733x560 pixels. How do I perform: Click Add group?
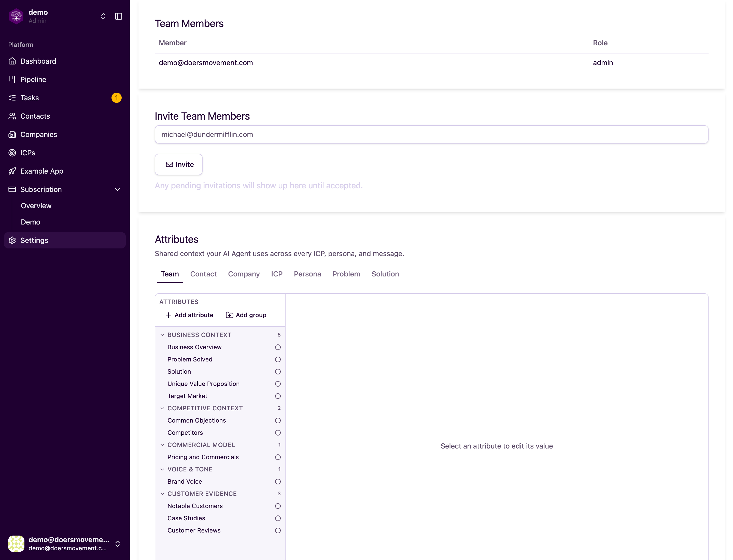point(246,315)
